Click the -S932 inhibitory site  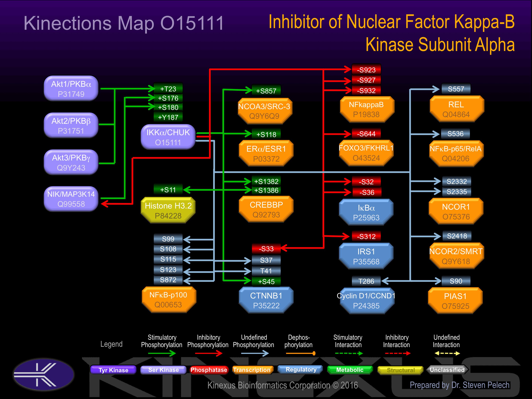click(366, 91)
